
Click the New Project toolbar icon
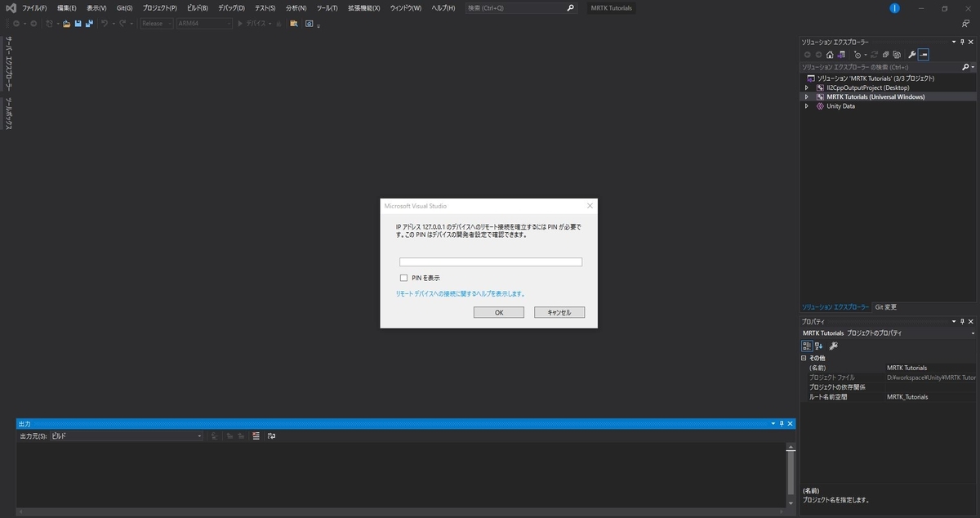(50, 24)
